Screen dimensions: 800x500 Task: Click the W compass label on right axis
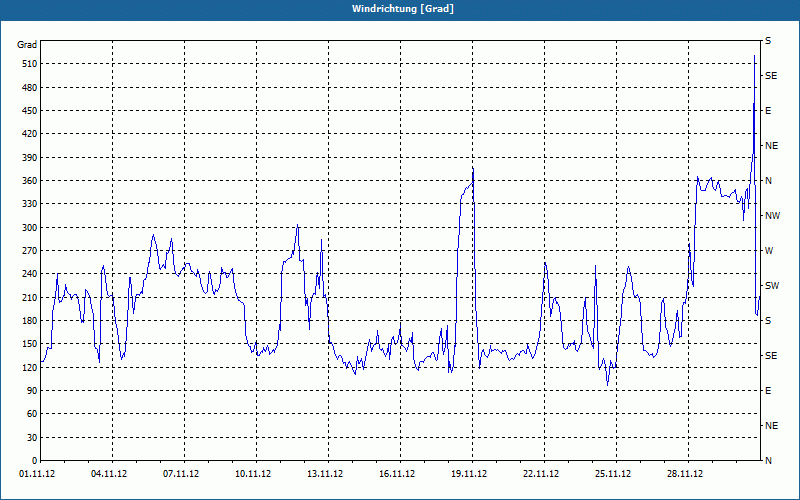[769, 251]
